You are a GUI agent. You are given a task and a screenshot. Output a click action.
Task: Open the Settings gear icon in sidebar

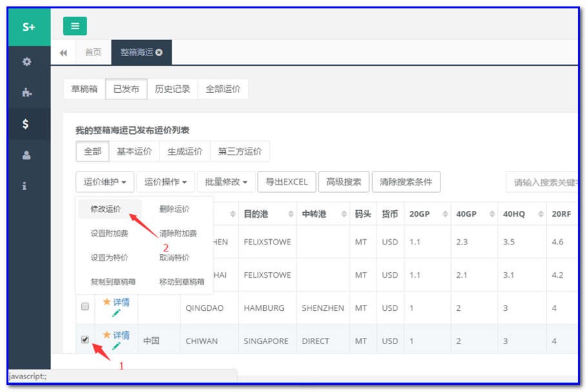point(26,61)
